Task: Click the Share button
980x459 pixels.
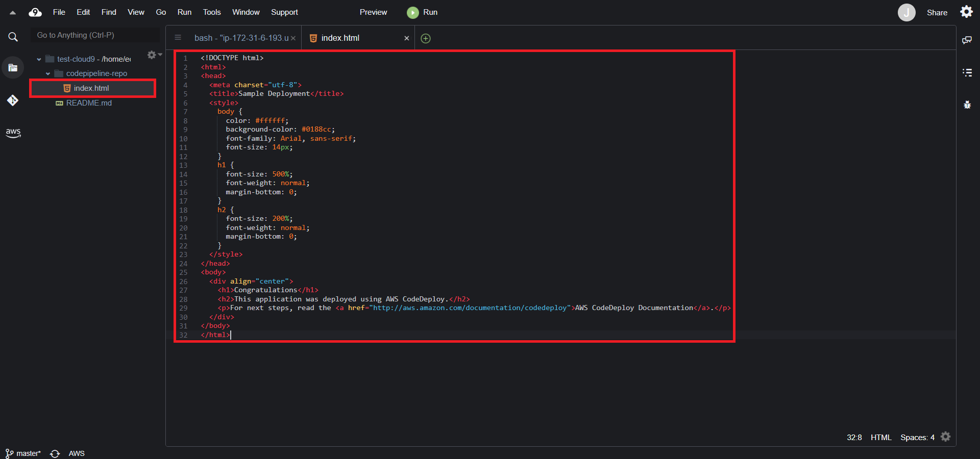Action: (937, 13)
